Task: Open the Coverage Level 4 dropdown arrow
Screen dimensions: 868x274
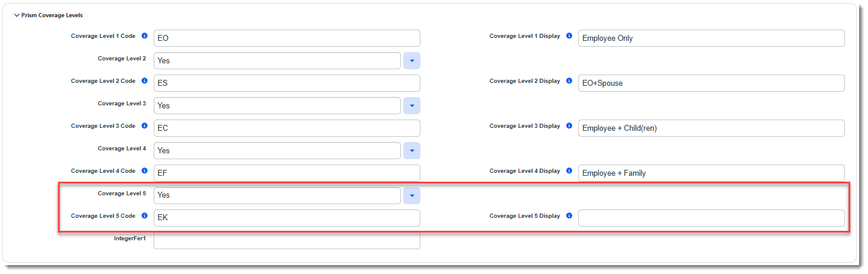Action: (x=412, y=151)
